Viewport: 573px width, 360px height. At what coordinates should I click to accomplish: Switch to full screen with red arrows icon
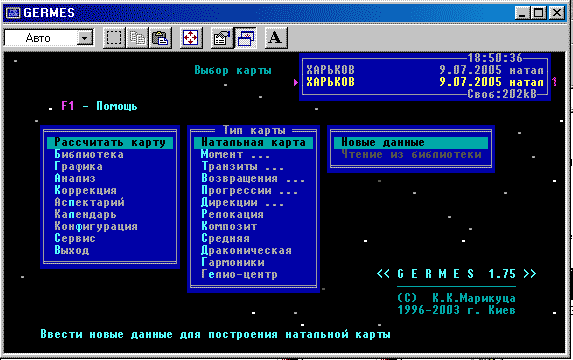tap(190, 38)
